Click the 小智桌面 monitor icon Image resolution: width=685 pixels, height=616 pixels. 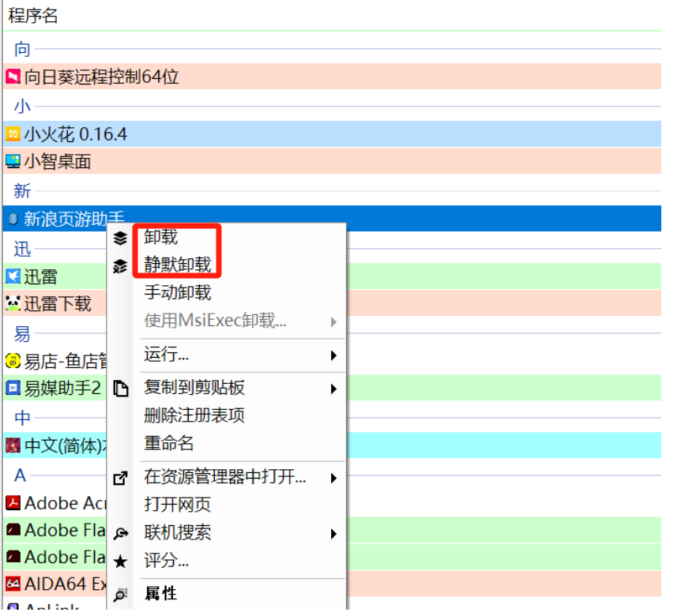13,161
